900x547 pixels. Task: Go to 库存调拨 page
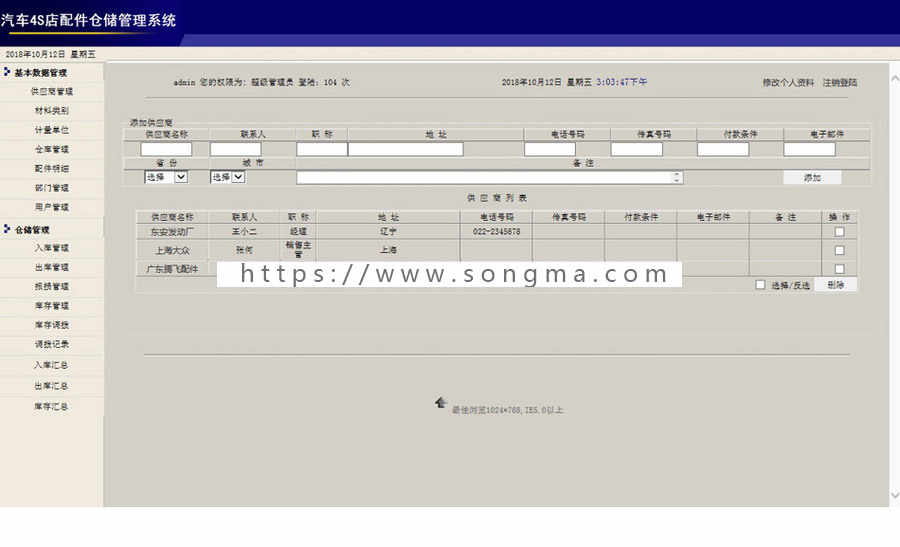pyautogui.click(x=52, y=325)
